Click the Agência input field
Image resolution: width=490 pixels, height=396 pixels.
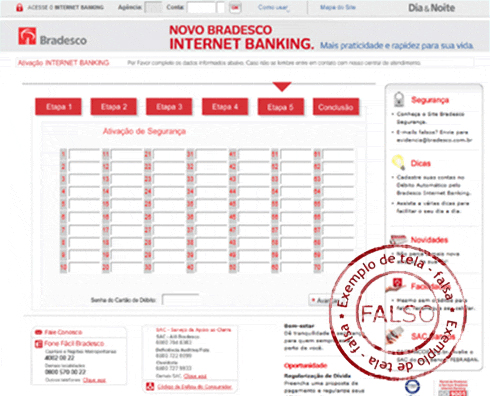pyautogui.click(x=153, y=8)
